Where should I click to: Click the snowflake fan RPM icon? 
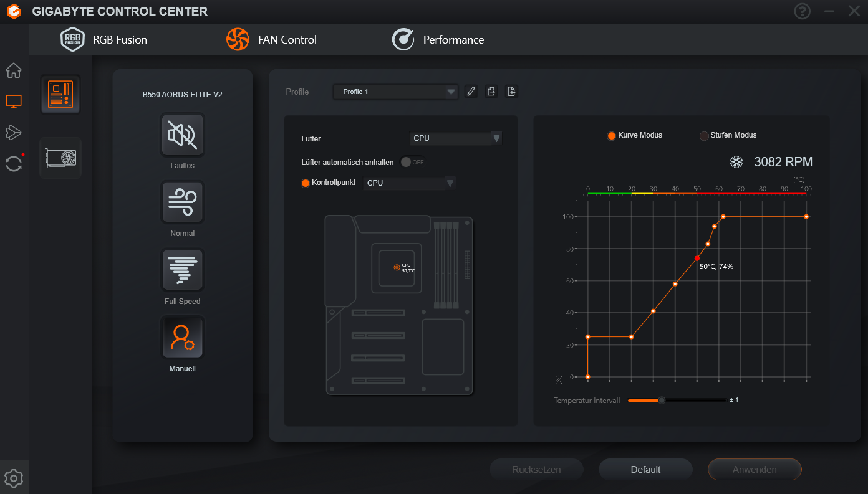736,162
